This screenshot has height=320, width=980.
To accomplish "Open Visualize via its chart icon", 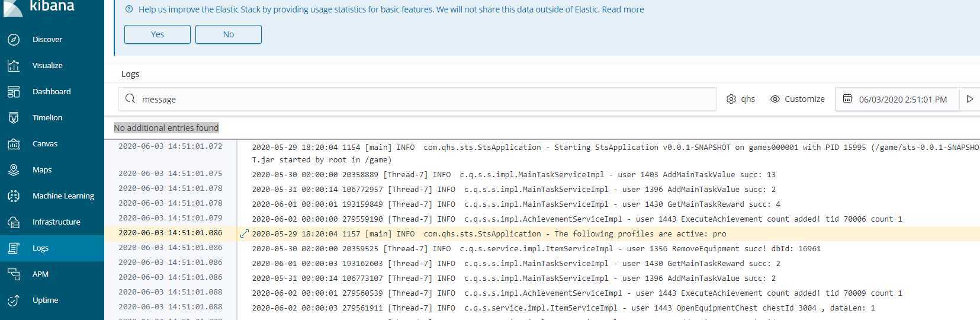I will tap(14, 65).
